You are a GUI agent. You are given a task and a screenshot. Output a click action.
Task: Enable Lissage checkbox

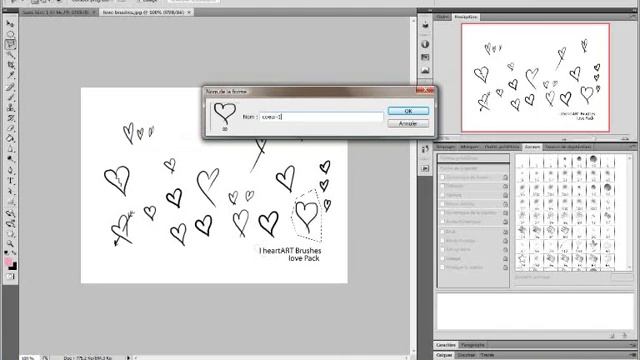pyautogui.click(x=442, y=258)
